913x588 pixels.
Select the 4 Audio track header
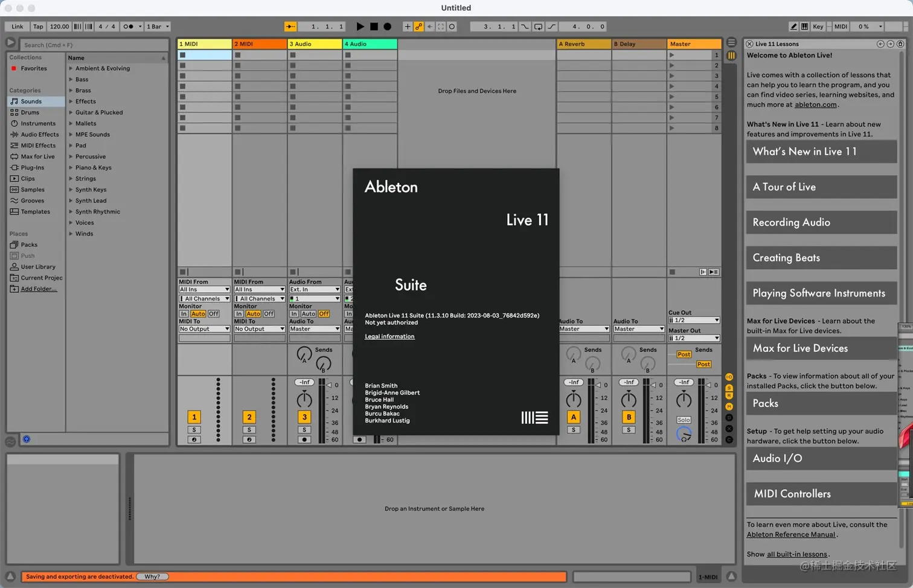click(370, 44)
